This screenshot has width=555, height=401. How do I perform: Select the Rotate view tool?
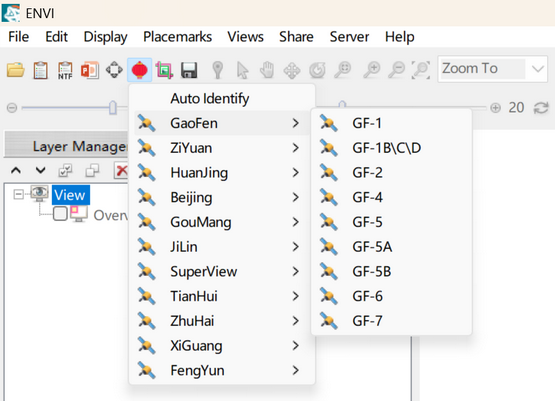pyautogui.click(x=317, y=70)
